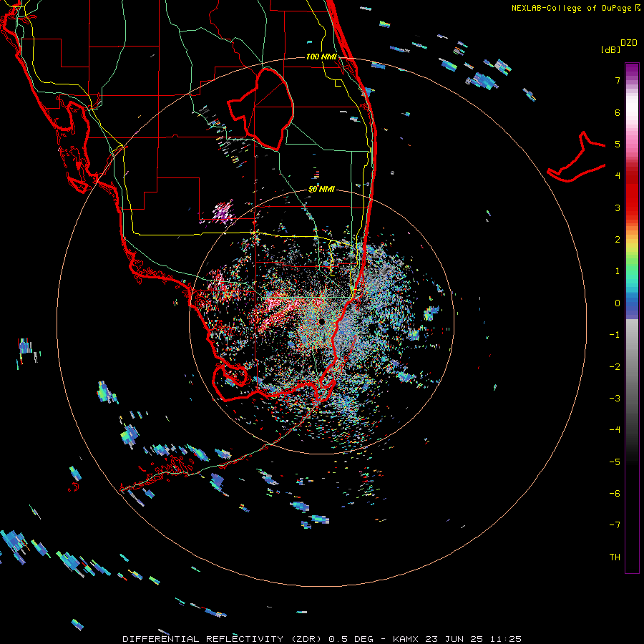Click the scale value -4

point(615,429)
